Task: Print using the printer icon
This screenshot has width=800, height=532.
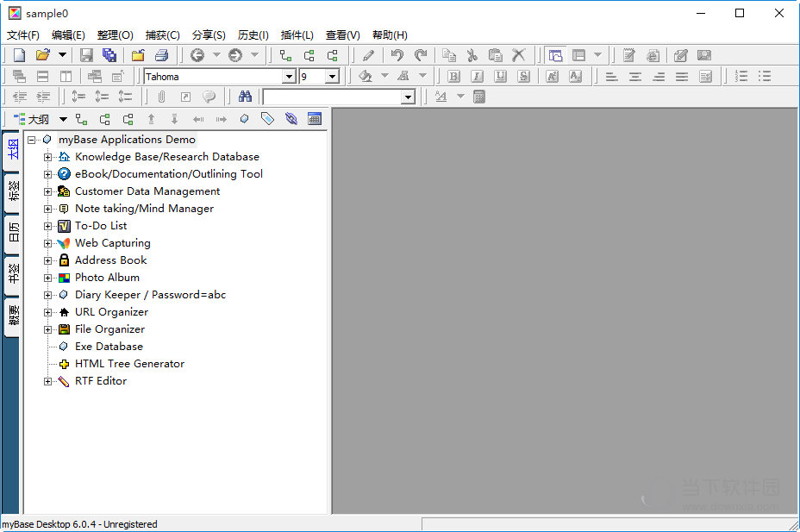Action: [162, 55]
